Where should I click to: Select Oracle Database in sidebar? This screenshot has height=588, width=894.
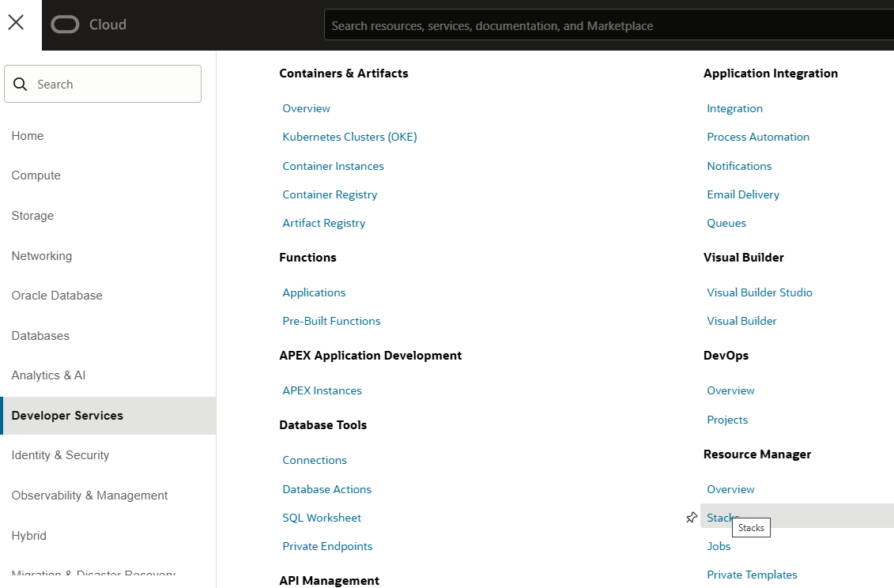[57, 296]
